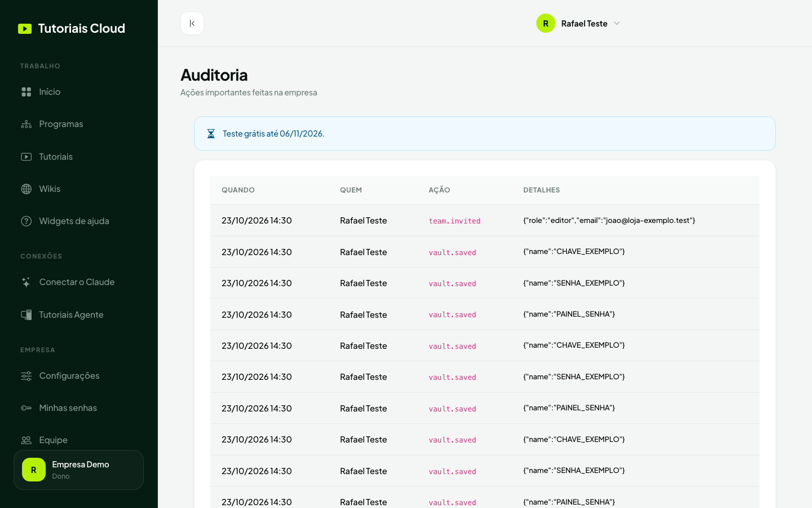Click the QUEM column header
This screenshot has height=508, width=812.
[x=351, y=190]
